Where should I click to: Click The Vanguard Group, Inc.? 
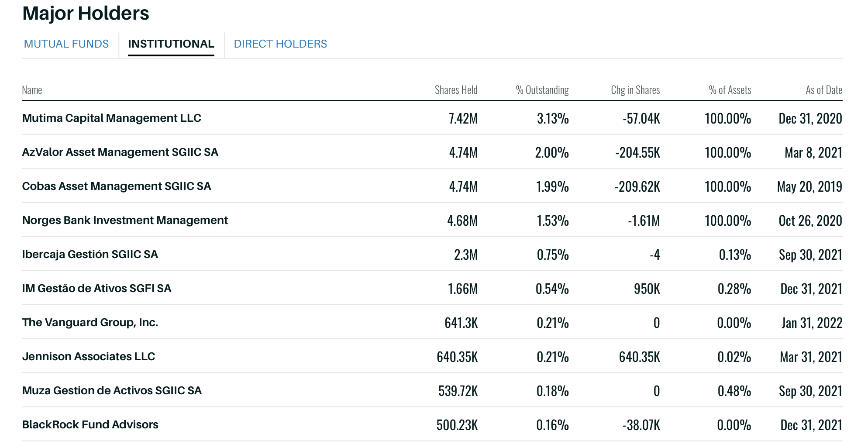[90, 323]
